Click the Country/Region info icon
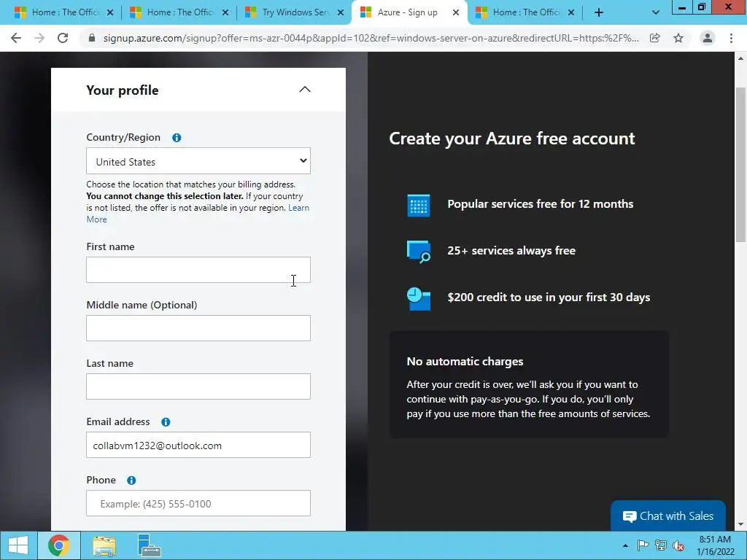The image size is (747, 560). coord(177,138)
